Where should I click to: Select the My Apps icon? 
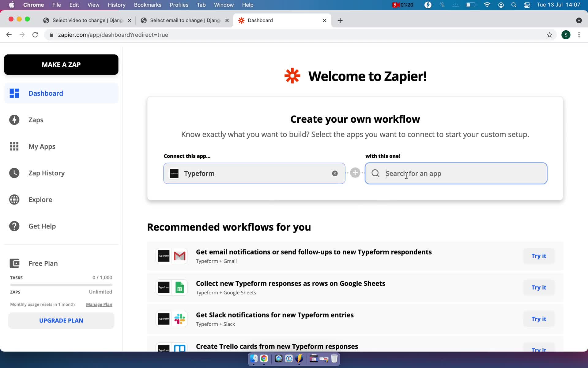coord(14,146)
